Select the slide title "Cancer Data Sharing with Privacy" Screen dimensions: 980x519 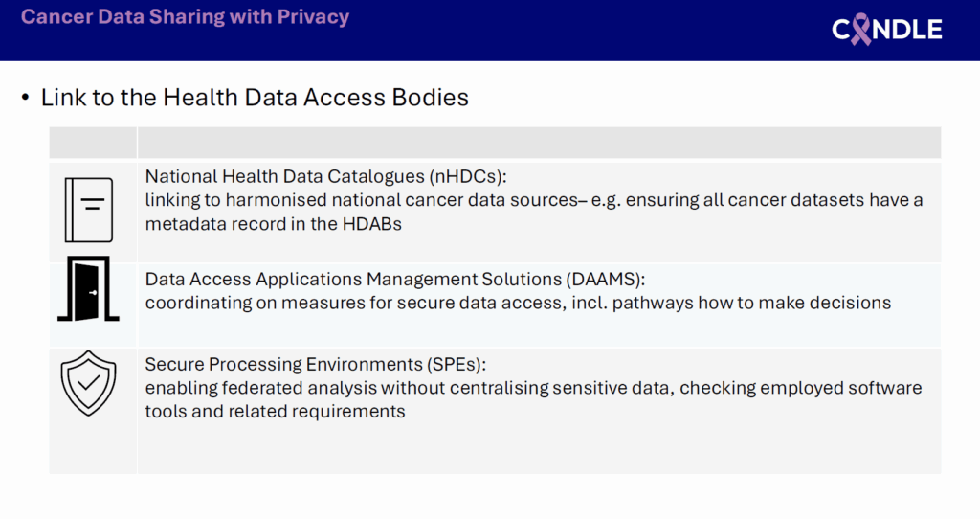point(185,16)
